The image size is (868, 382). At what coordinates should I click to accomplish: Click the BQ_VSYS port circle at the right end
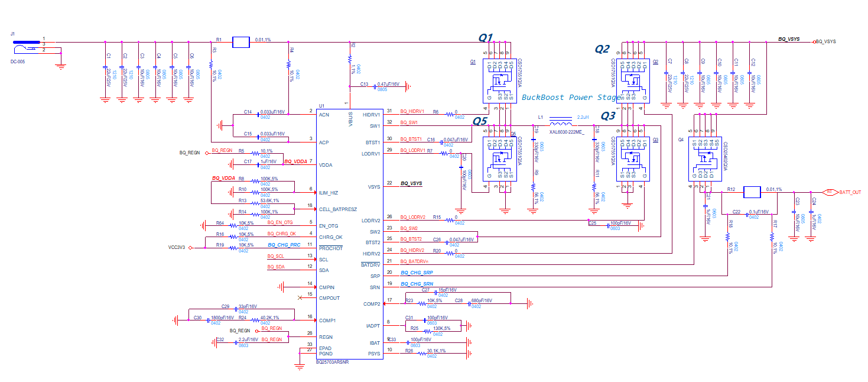coord(814,42)
